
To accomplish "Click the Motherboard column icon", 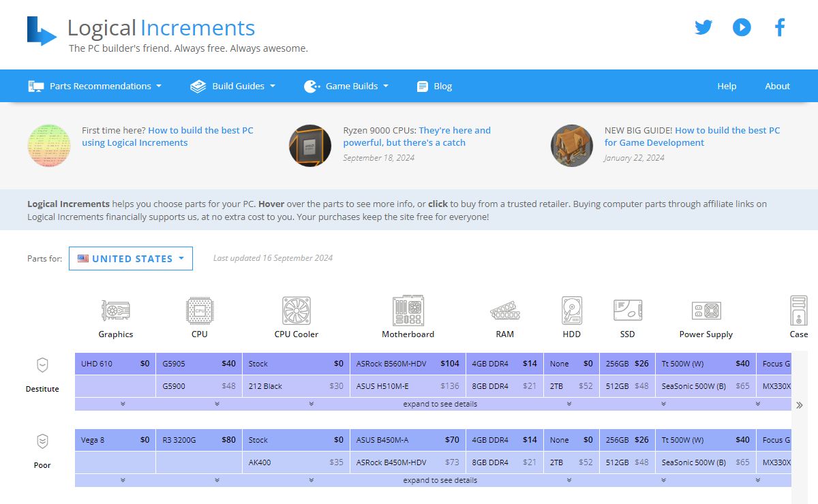I will coord(408,311).
